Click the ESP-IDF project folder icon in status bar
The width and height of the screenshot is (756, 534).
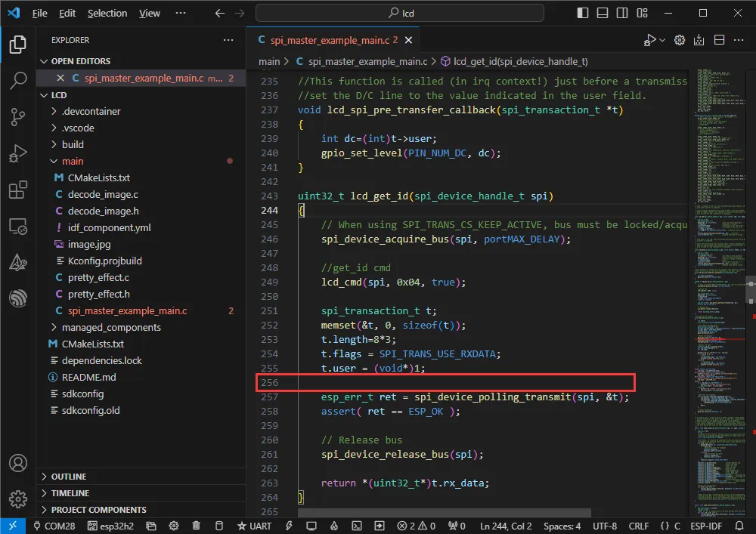tap(151, 526)
